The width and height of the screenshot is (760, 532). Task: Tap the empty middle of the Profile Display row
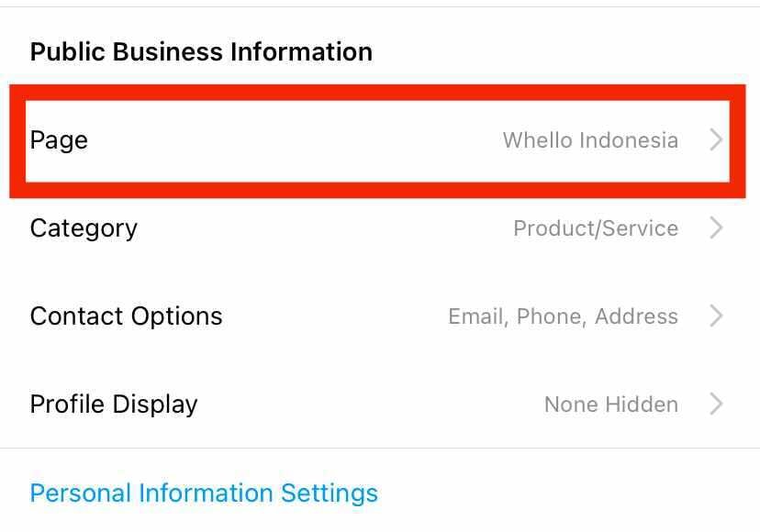367,405
